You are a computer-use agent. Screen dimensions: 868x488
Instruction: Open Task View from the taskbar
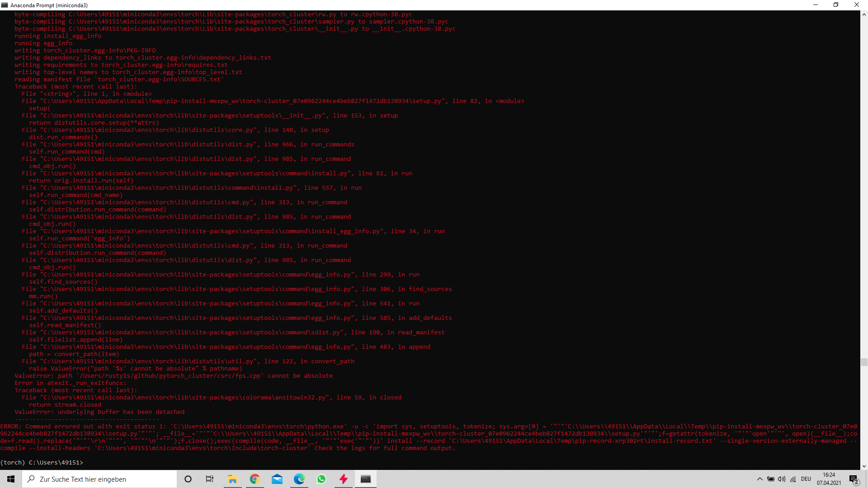209,479
